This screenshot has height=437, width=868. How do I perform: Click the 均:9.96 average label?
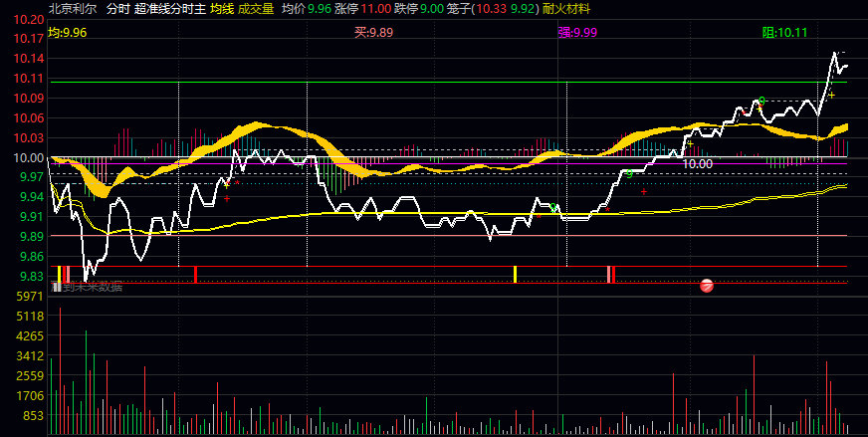68,33
